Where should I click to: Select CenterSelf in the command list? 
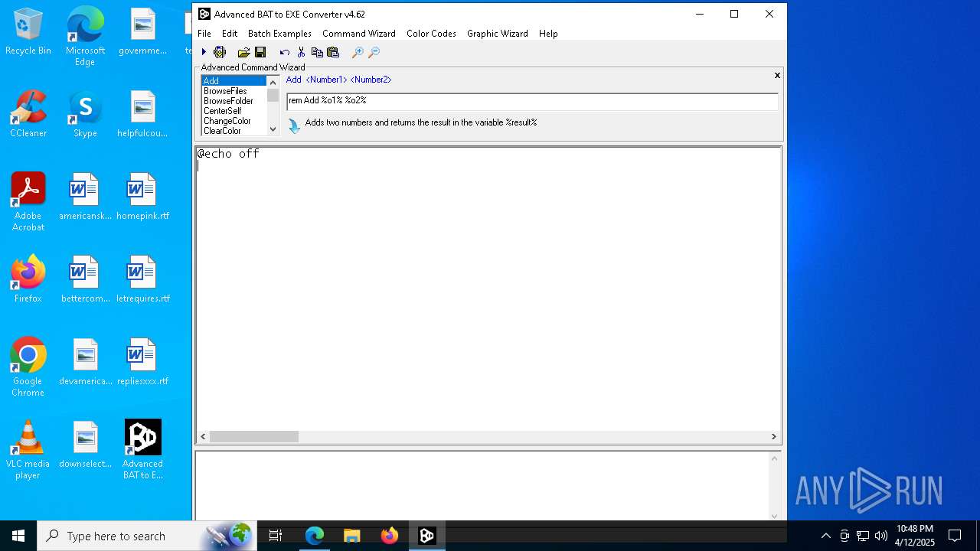point(234,111)
